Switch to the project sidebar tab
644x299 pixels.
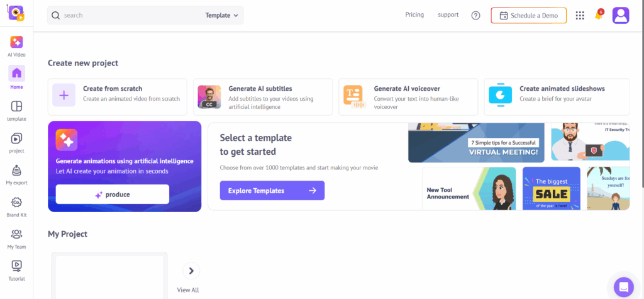pos(16,139)
